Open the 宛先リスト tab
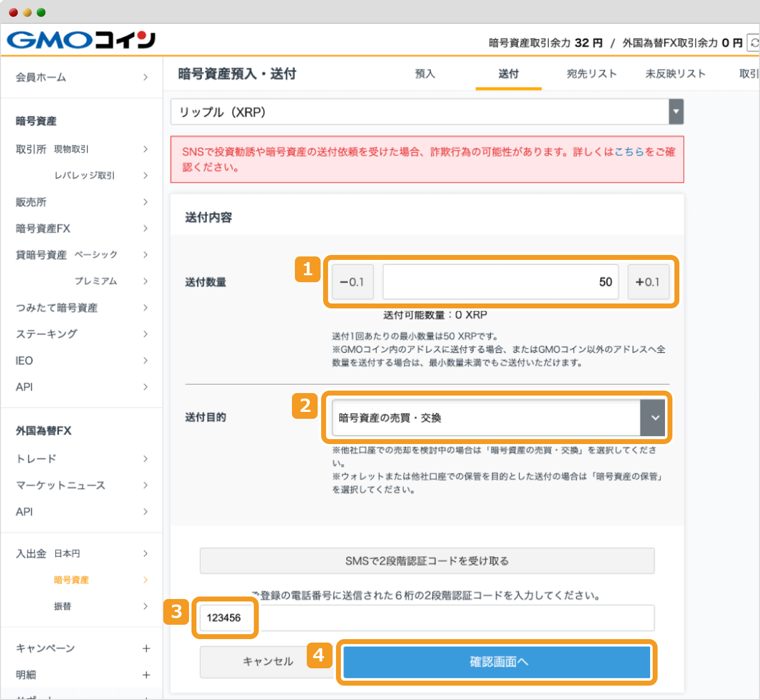The image size is (760, 700). tap(592, 74)
